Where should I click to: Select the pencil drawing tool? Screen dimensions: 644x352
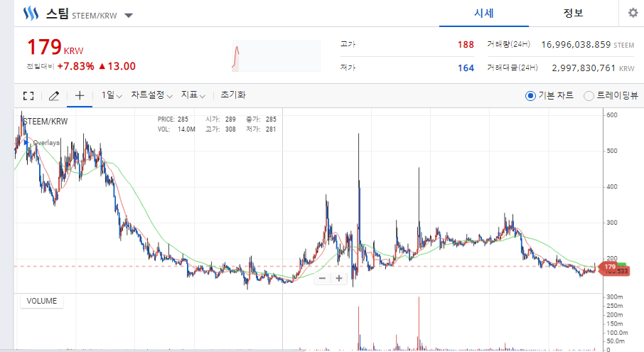click(54, 96)
